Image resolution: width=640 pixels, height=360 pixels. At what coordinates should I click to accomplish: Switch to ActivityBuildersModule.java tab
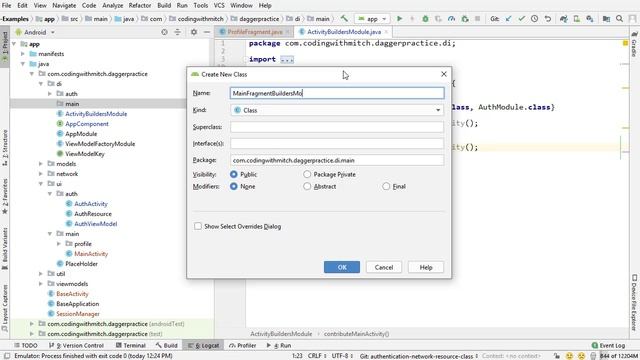(344, 32)
